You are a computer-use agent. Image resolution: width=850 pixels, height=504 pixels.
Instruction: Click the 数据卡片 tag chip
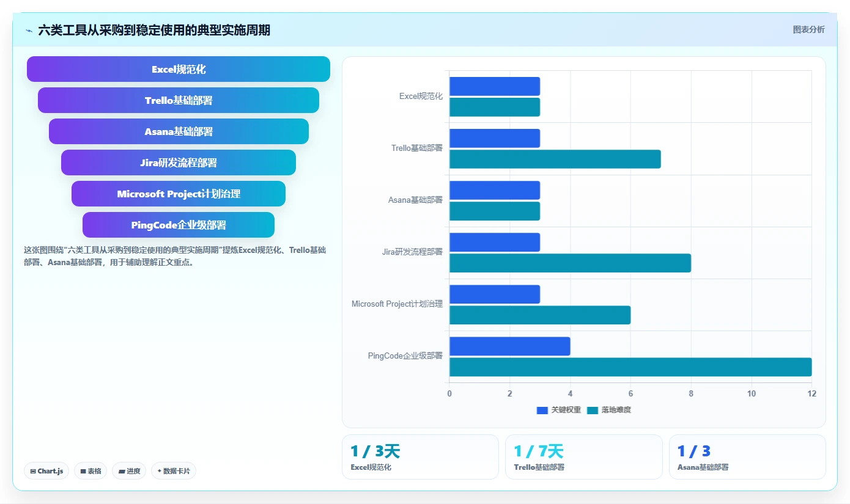point(174,471)
